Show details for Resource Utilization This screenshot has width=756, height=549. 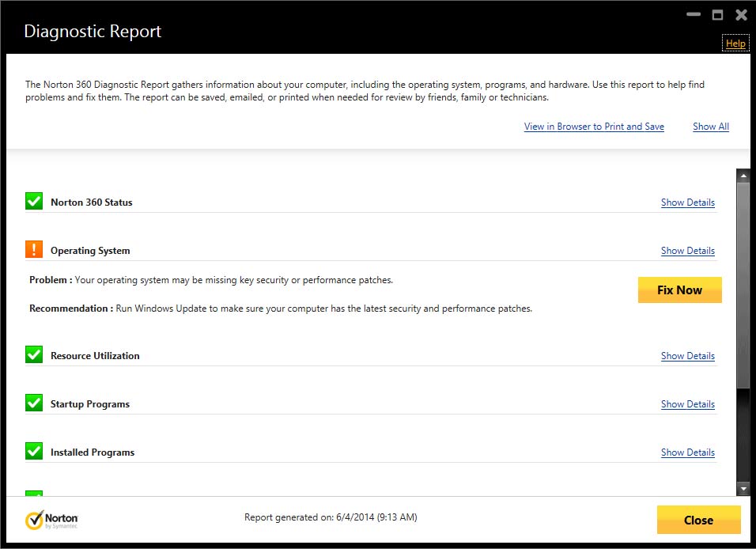(687, 356)
